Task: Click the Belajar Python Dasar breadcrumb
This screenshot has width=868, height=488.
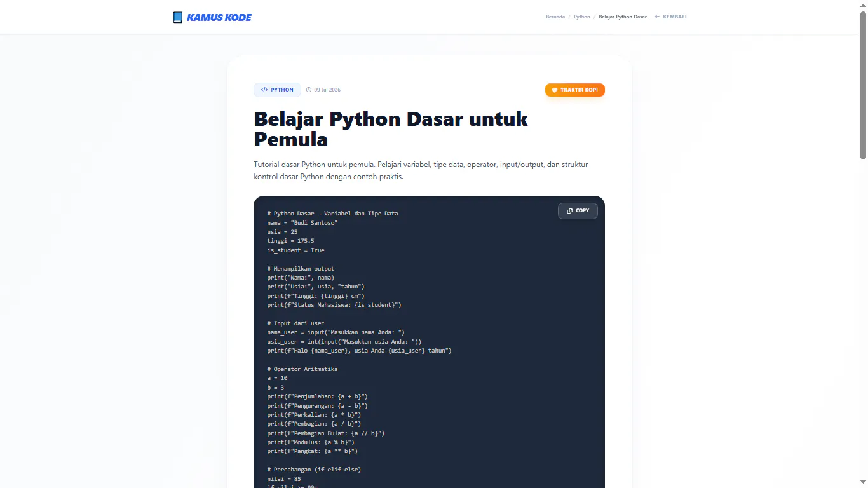Action: coord(624,17)
